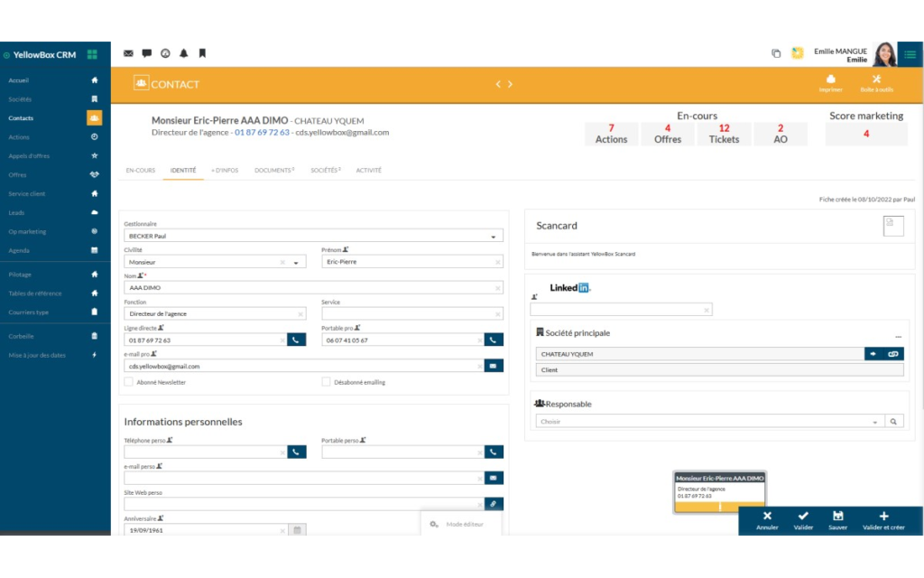Viewport: 924px width, 578px height.
Task: Click the bookmark icon in top toolbar
Action: 202,53
